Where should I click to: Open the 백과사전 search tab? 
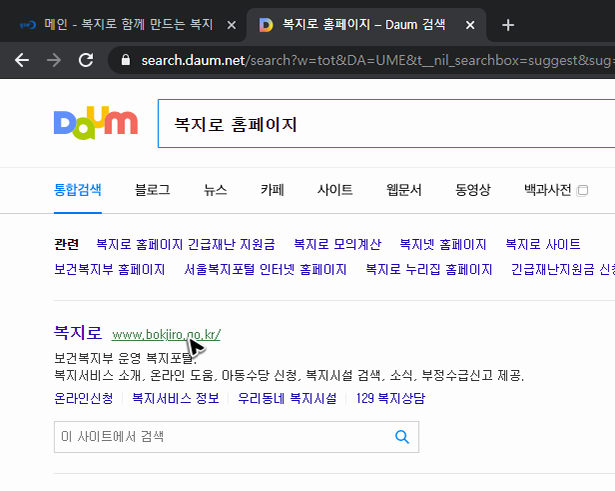point(548,190)
